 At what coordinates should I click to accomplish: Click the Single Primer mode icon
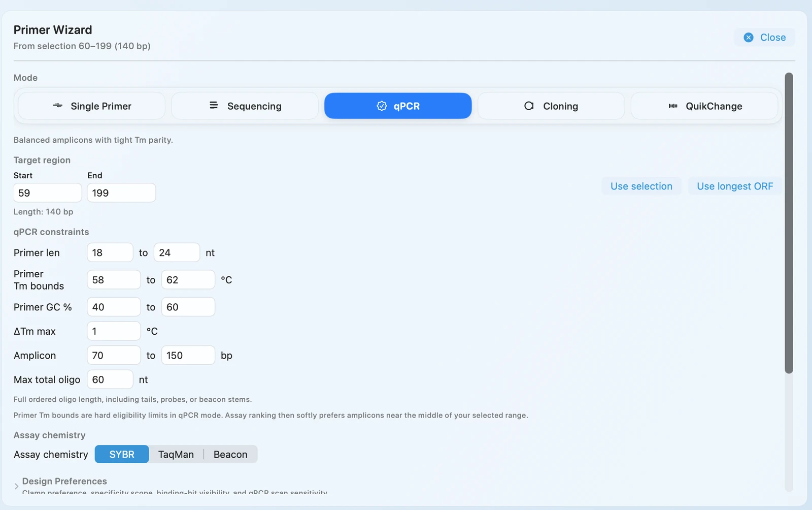click(x=58, y=106)
